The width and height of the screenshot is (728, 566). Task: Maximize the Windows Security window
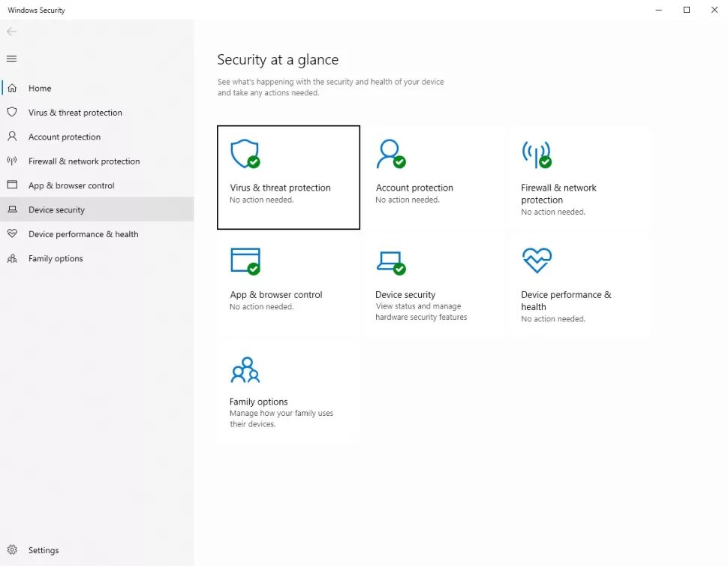(x=686, y=10)
